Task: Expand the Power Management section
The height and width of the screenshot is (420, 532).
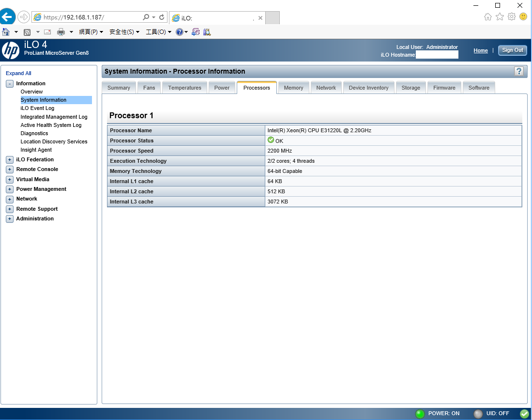Action: coord(10,189)
